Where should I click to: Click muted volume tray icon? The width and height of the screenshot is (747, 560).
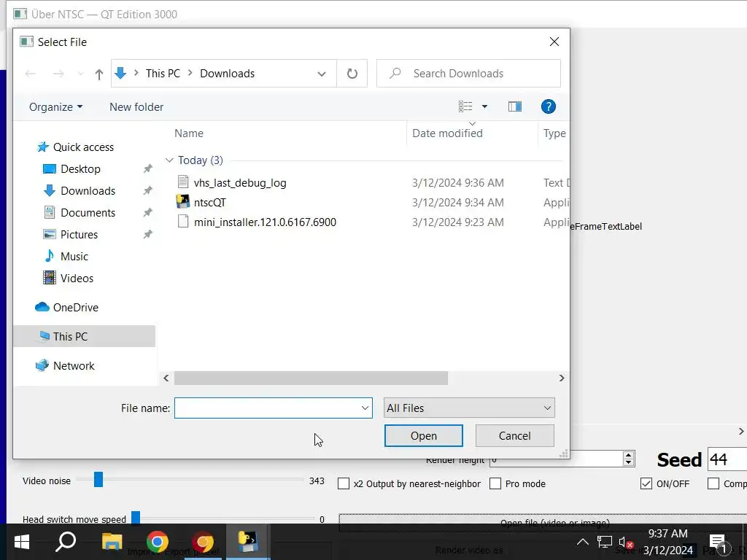(626, 542)
